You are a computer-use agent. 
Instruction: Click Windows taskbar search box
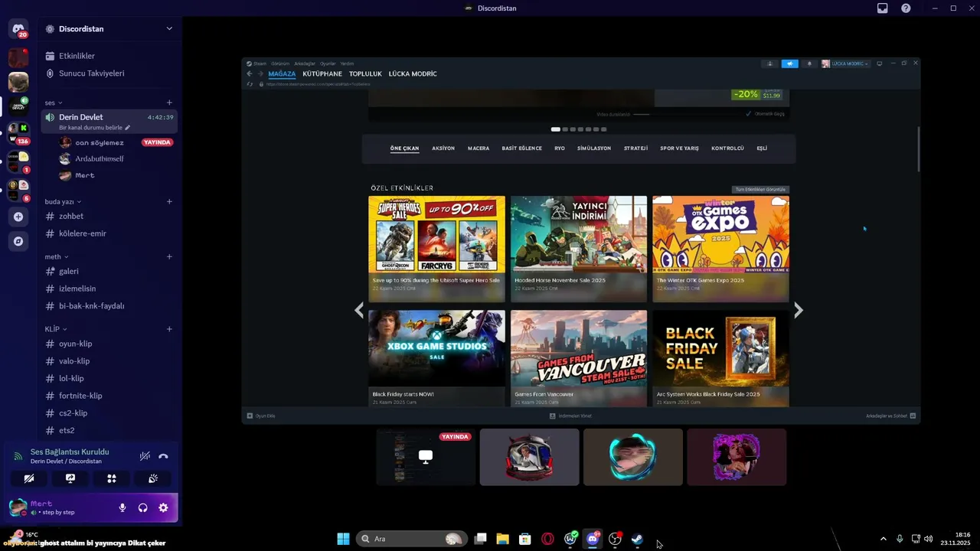click(x=412, y=539)
